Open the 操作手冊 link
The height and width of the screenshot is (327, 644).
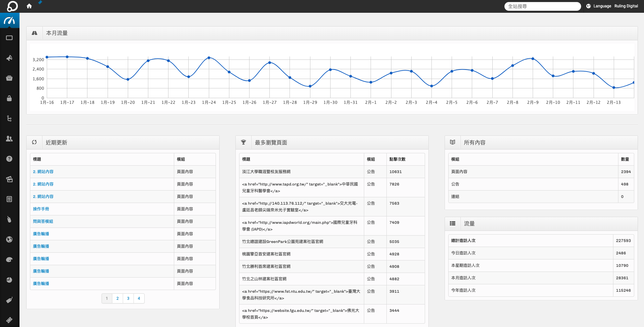coord(41,209)
